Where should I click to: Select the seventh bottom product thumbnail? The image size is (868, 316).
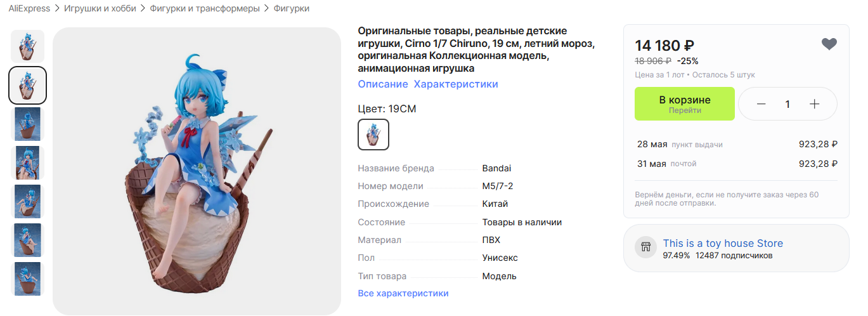point(28,279)
